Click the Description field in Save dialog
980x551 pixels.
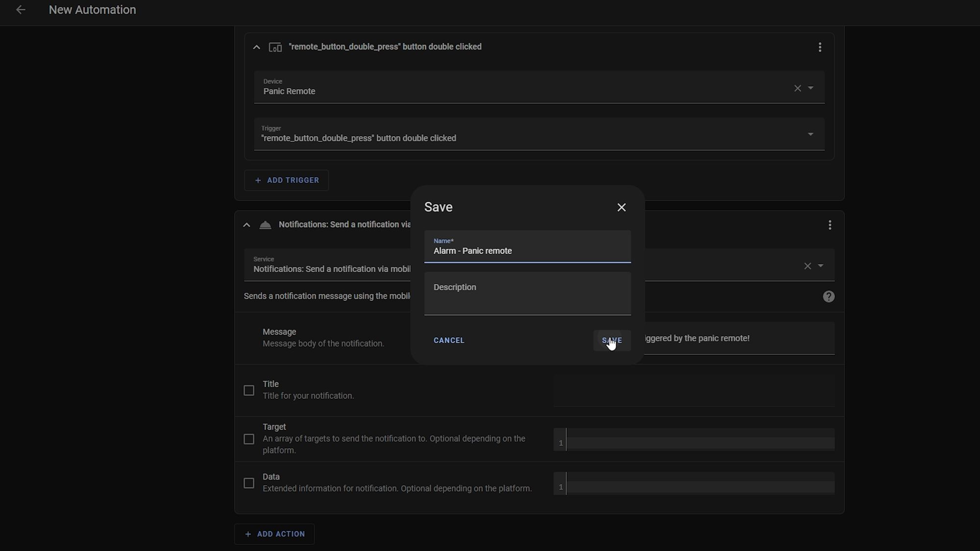pos(527,293)
